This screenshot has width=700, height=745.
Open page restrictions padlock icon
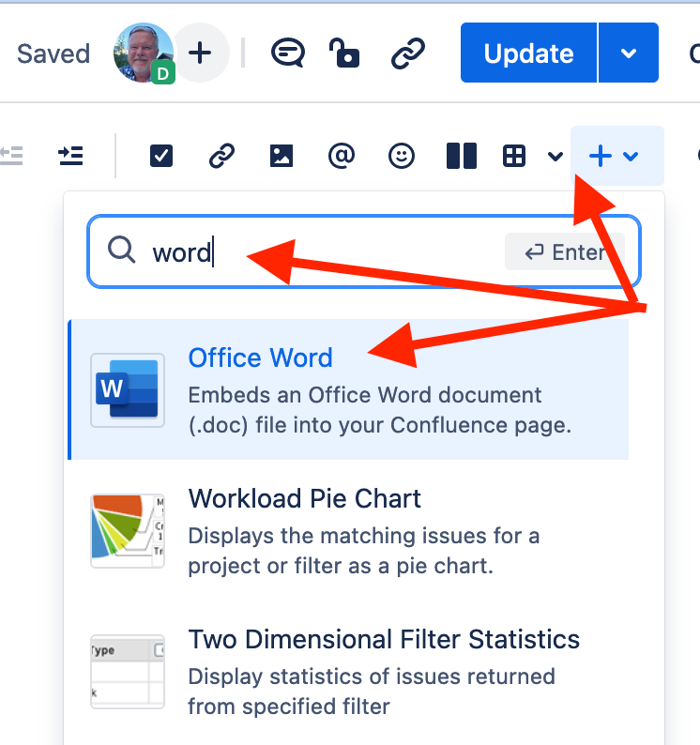coord(344,53)
